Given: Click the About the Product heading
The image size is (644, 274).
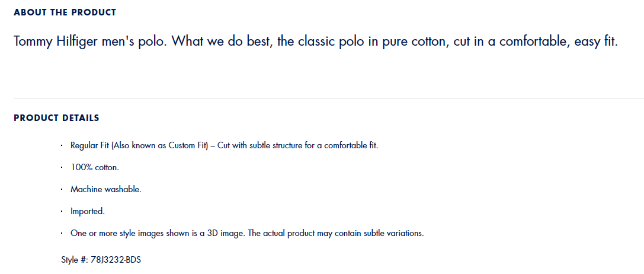Looking at the screenshot, I should 65,12.
